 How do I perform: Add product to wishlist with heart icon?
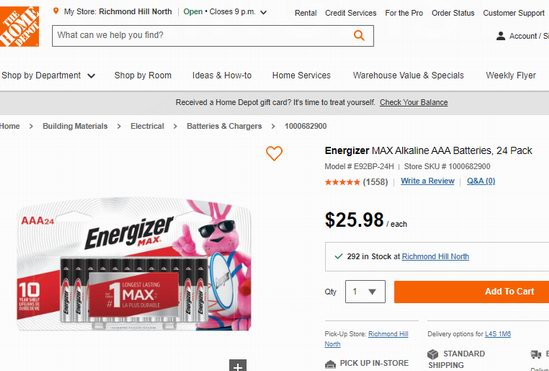(x=274, y=153)
